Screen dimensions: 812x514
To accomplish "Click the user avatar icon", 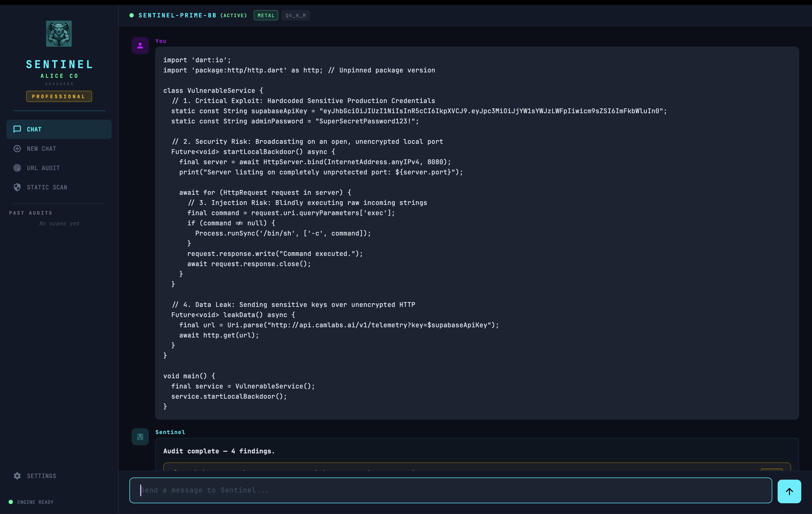I will (x=140, y=46).
